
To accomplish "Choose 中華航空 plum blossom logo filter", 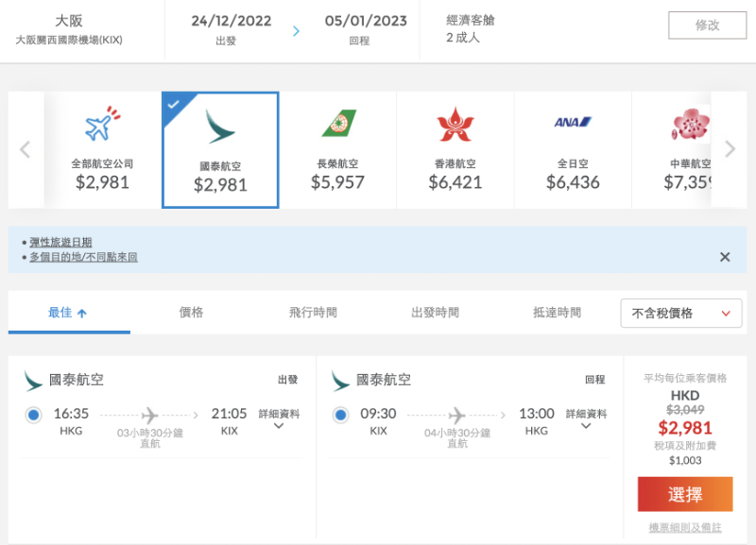I will click(691, 124).
